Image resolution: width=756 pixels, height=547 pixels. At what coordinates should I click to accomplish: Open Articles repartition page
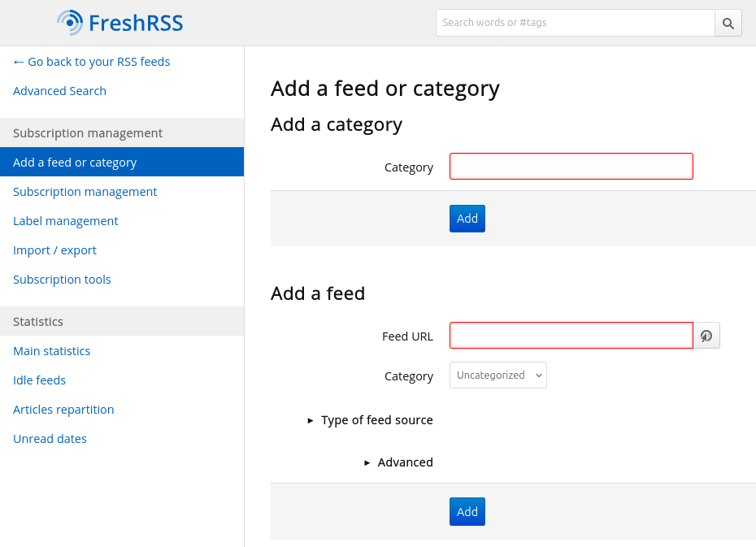tap(63, 410)
